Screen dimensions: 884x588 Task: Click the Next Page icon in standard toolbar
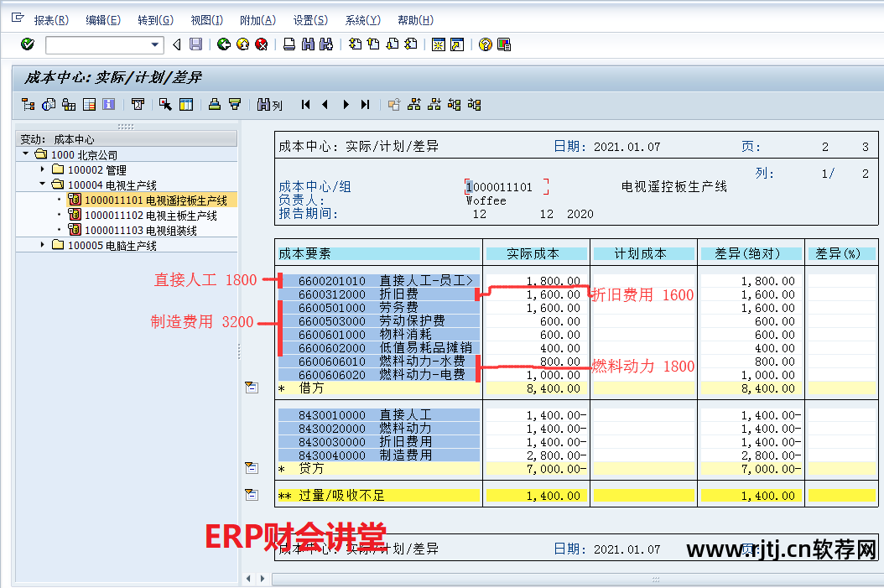pyautogui.click(x=393, y=44)
